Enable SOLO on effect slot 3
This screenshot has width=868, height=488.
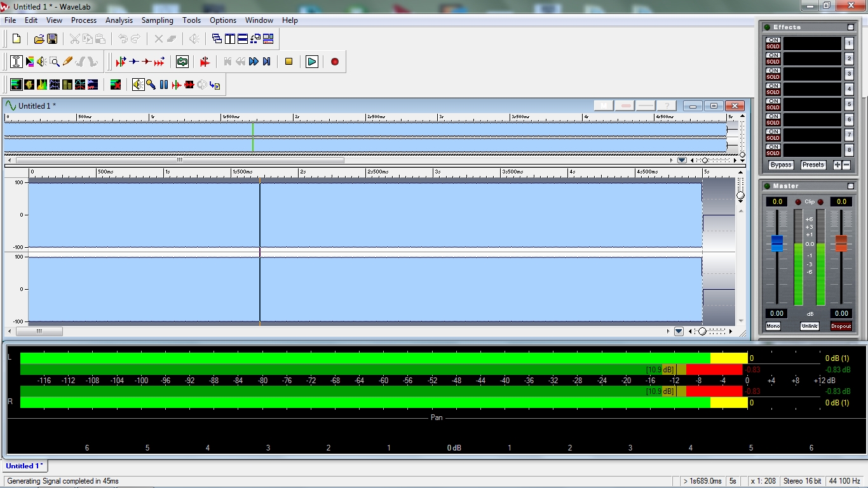(x=773, y=77)
